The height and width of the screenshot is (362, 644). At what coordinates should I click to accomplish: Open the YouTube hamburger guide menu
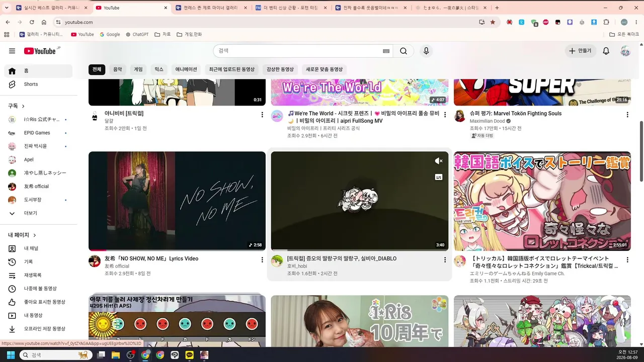click(12, 51)
